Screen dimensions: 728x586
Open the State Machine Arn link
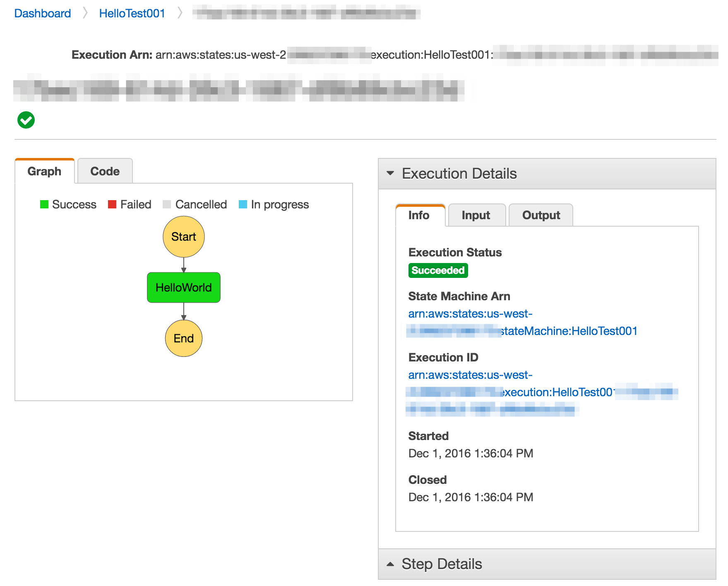coord(569,331)
